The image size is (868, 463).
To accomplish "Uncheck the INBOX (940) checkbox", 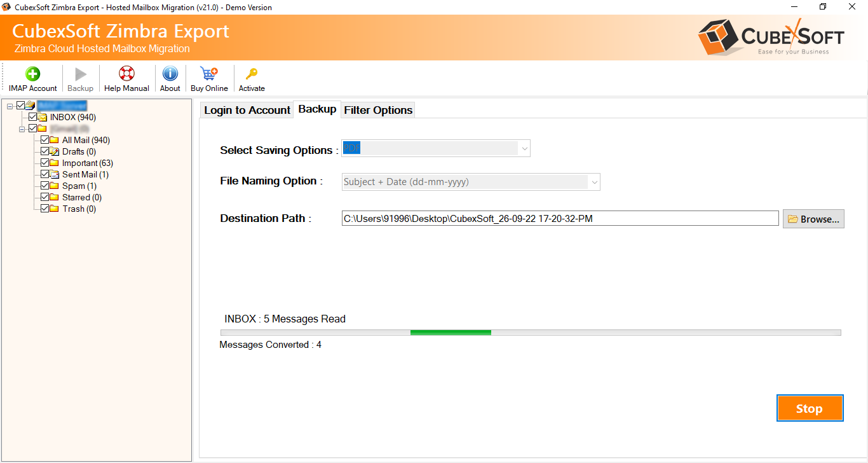I will (33, 117).
